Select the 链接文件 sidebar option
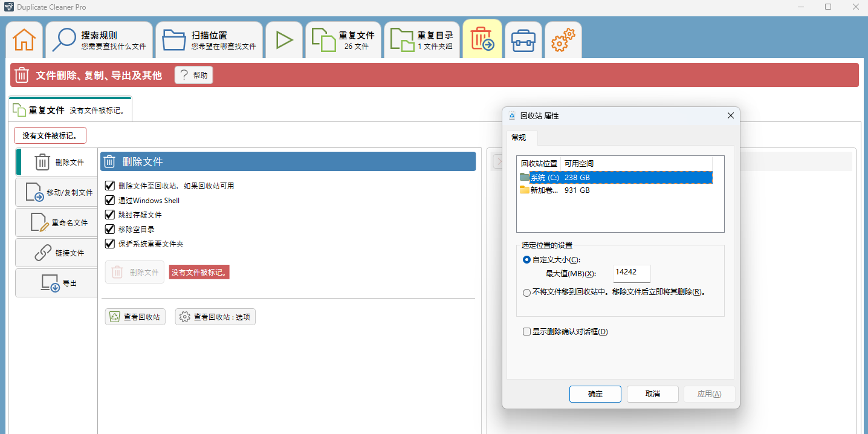 [x=56, y=253]
